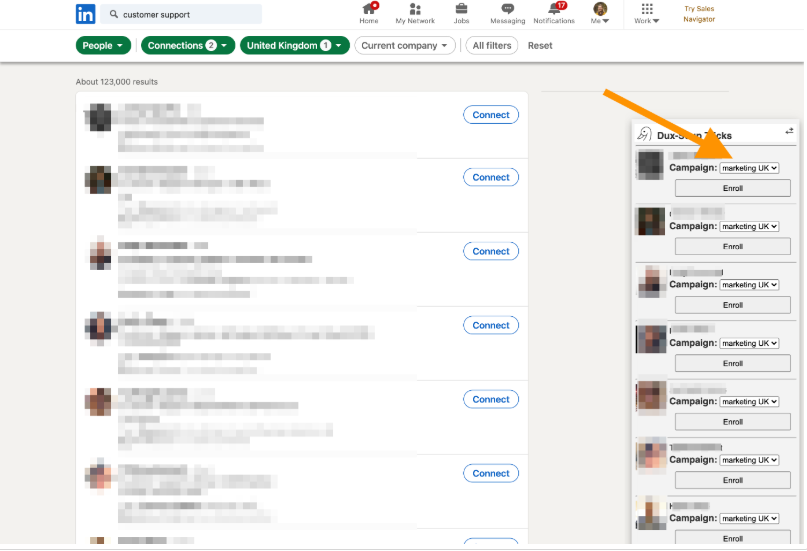Open the United Kingdom location filter

295,45
